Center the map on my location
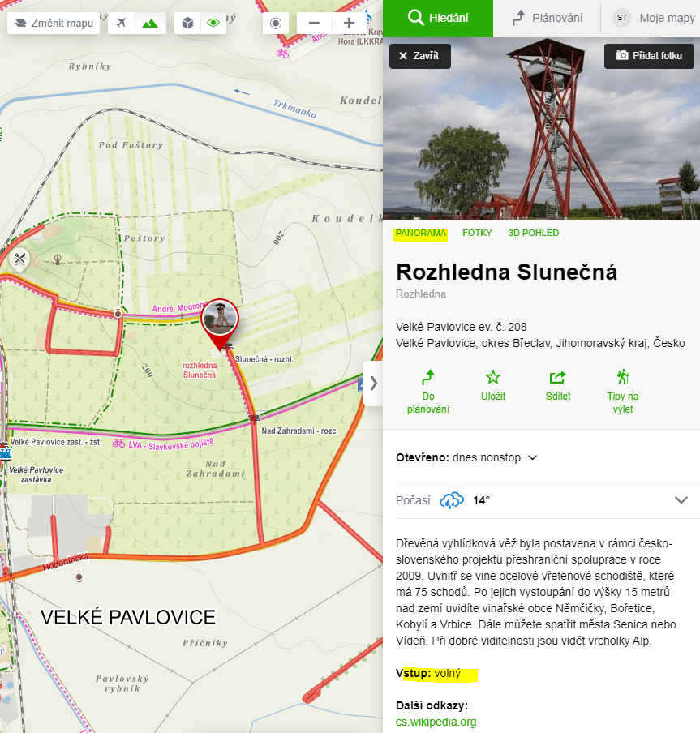Viewport: 700px width, 733px height. click(275, 23)
